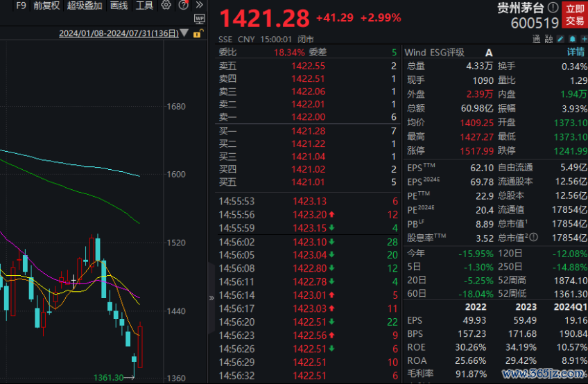Image resolution: width=588 pixels, height=384 pixels.
Task: Click the date range 2024/01/08-2024/07/31 link
Action: (119, 33)
